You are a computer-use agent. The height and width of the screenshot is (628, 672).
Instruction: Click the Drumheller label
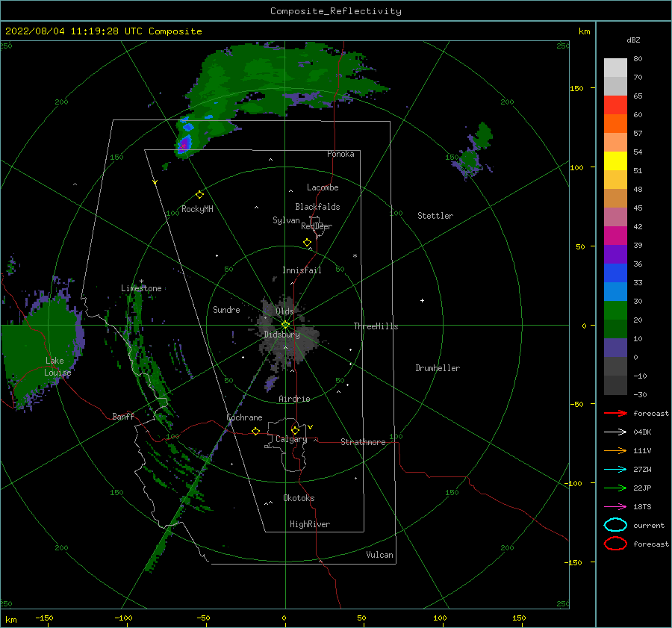point(438,368)
